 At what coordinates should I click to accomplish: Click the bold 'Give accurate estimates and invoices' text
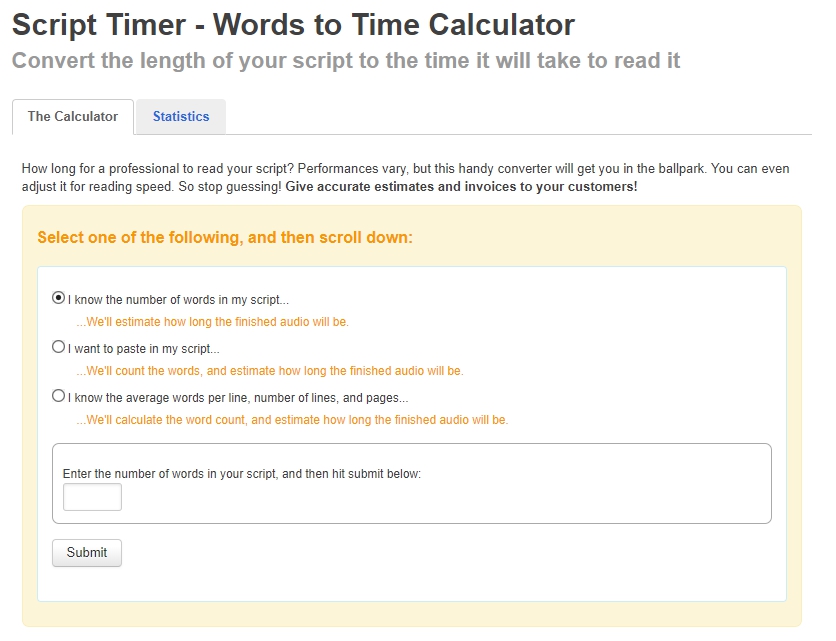pyautogui.click(x=461, y=187)
